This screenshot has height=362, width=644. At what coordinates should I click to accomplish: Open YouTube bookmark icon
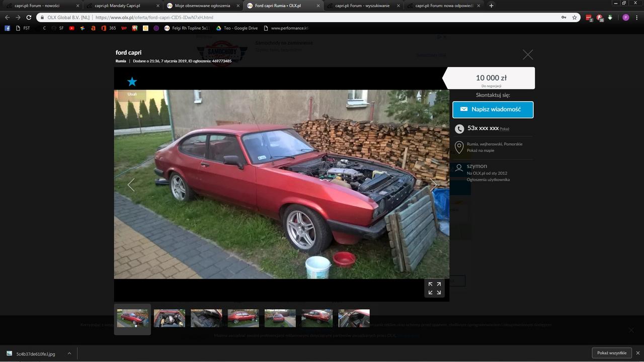click(x=71, y=28)
